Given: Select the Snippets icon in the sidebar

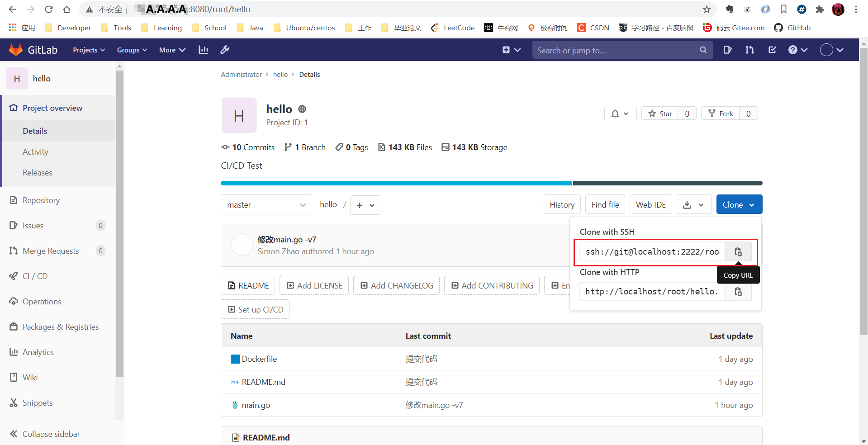Looking at the screenshot, I should (14, 402).
